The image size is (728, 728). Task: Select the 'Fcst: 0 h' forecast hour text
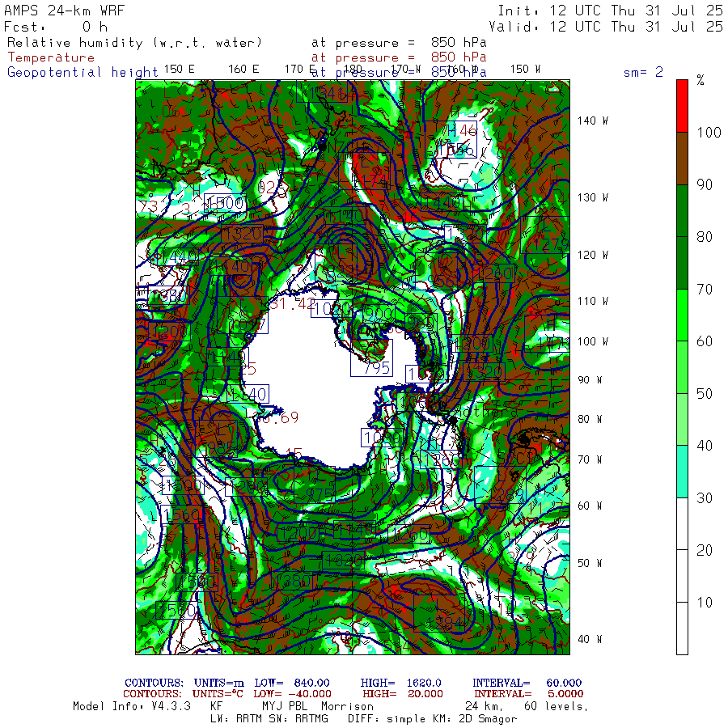tap(55, 27)
